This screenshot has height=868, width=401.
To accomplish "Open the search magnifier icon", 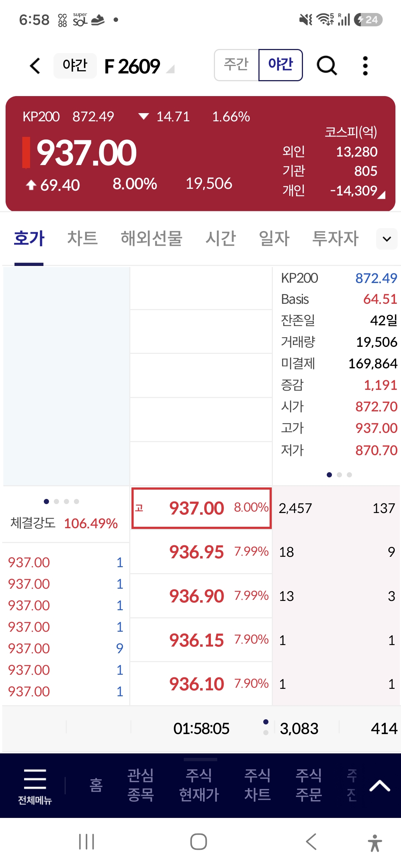I will 327,66.
